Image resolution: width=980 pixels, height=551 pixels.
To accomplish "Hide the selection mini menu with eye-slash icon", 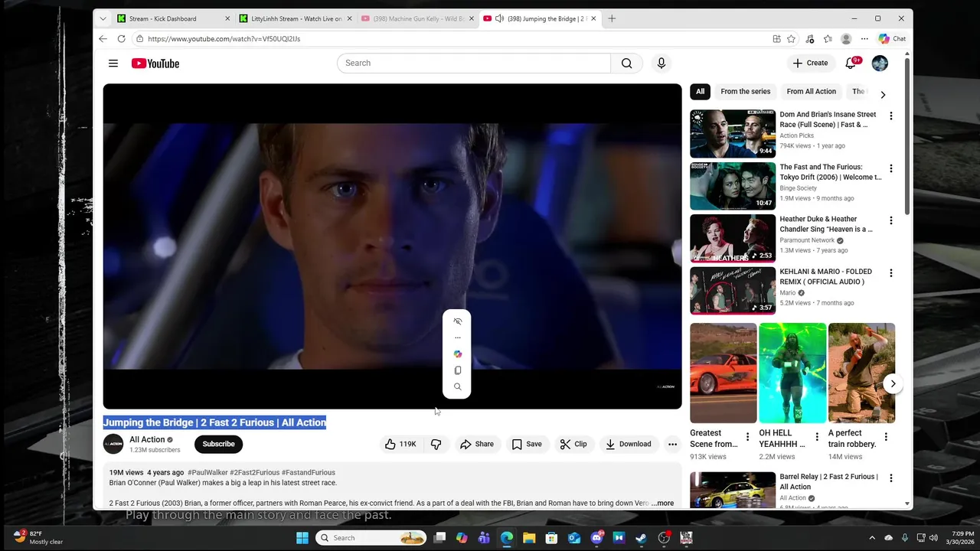I will tap(457, 321).
